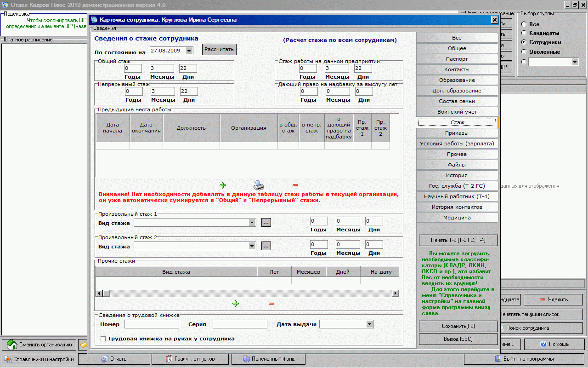Screen dimensions: 588x368
Task: Open Всё tab in card
Action: 457,38
